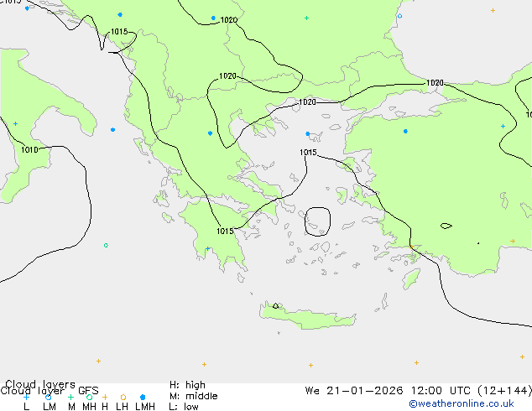Click the filled blue LMH legend symbol
Screen dimensions: 532x411
click(x=143, y=397)
